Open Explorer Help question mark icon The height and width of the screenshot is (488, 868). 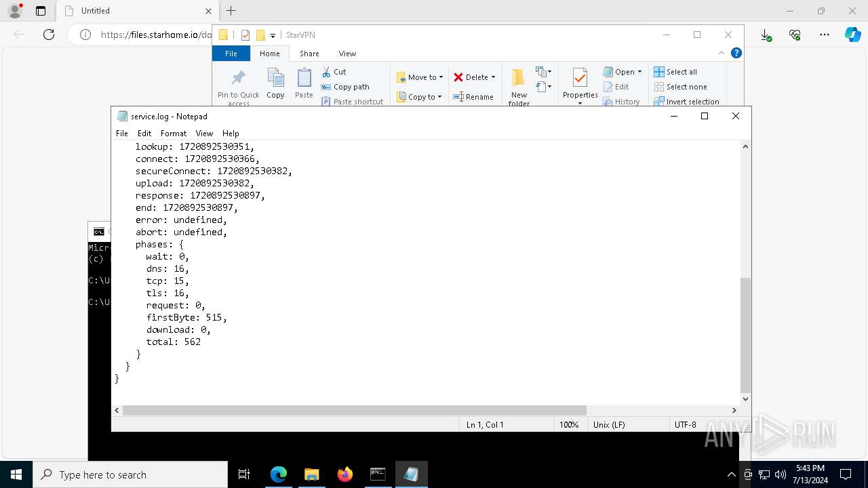pos(736,53)
